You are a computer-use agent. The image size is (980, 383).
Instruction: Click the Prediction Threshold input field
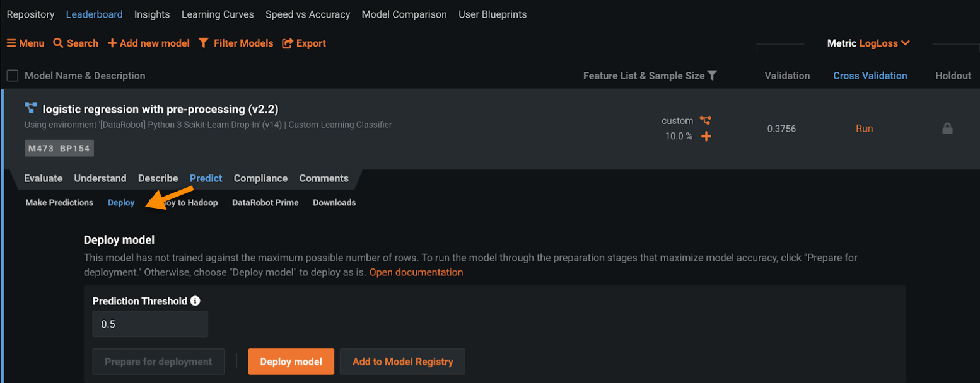click(150, 324)
